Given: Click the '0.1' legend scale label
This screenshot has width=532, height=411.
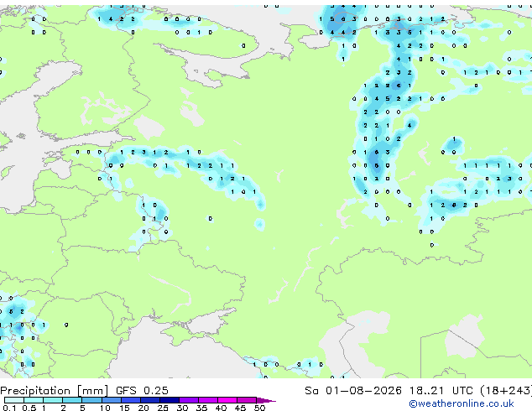Looking at the screenshot, I should click(9, 408).
